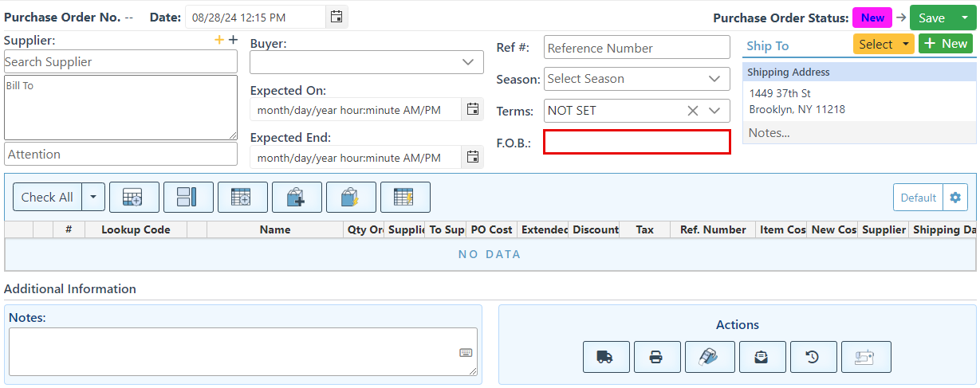Image resolution: width=980 pixels, height=388 pixels.
Task: Click the truck icon in Actions
Action: (x=606, y=357)
